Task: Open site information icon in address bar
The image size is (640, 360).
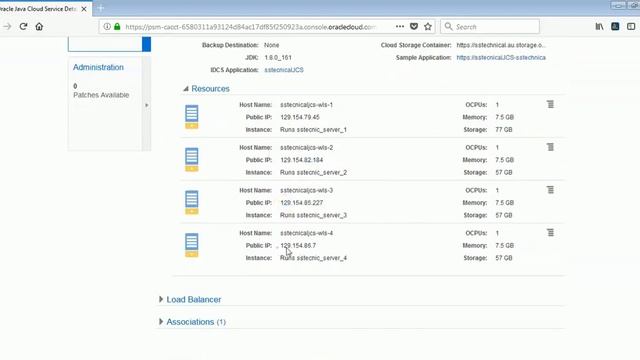Action: [x=107, y=27]
